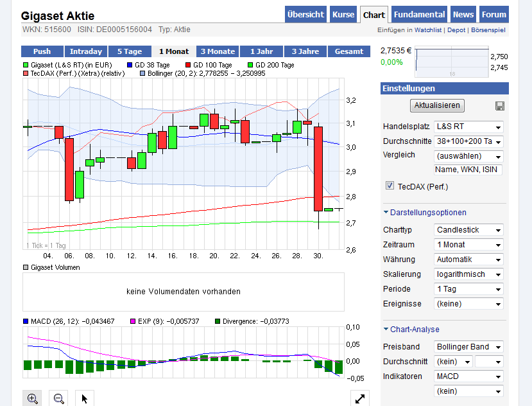Open the Depot link
The width and height of the screenshot is (532, 406).
(x=456, y=30)
